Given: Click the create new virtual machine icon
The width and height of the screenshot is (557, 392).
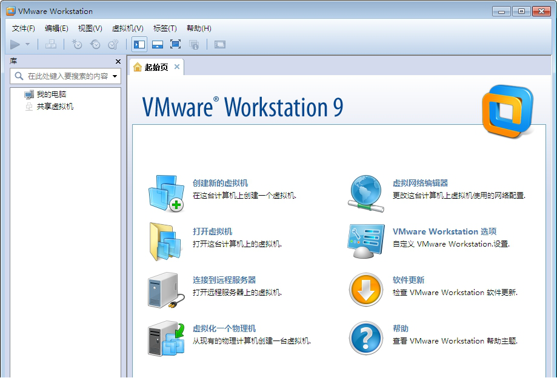Looking at the screenshot, I should tap(166, 193).
